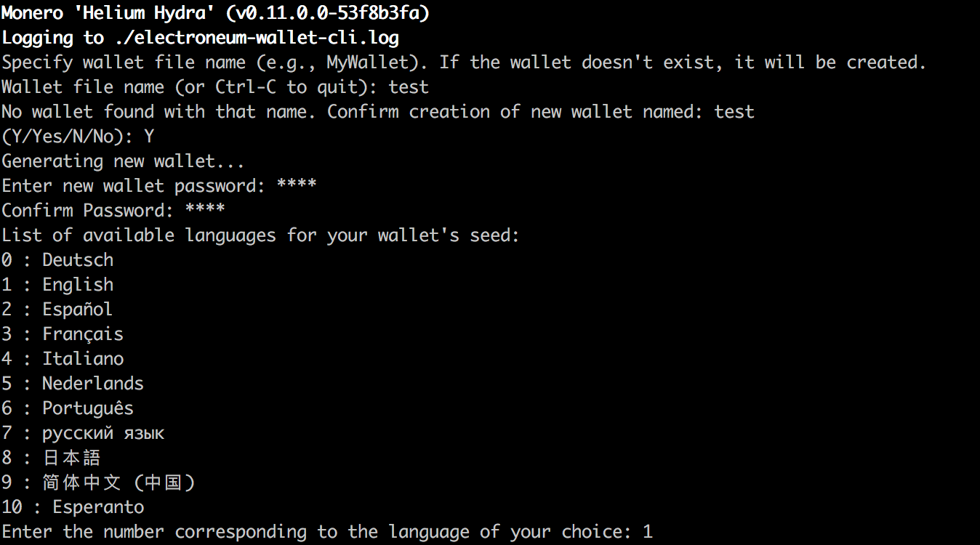This screenshot has width=980, height=545.
Task: Click the log file path electroneum-wallet-cli.log
Action: pos(257,38)
